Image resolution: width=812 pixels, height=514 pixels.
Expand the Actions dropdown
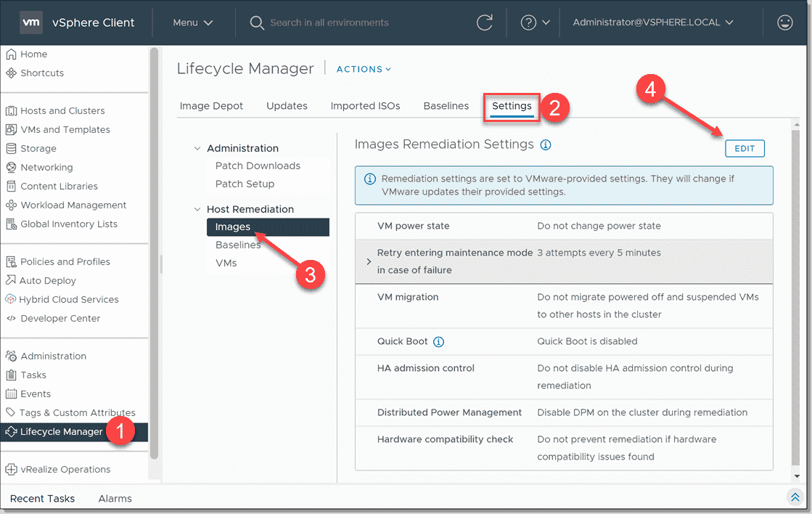coord(363,69)
